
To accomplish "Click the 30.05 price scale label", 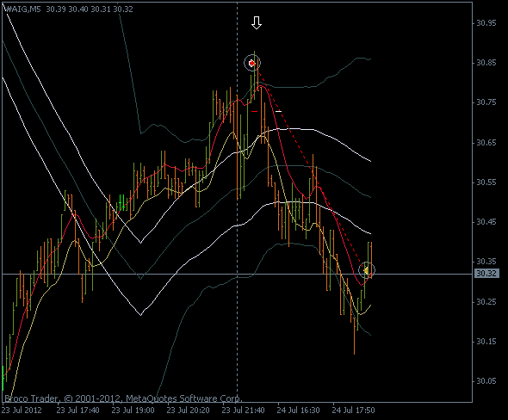I will coord(486,381).
